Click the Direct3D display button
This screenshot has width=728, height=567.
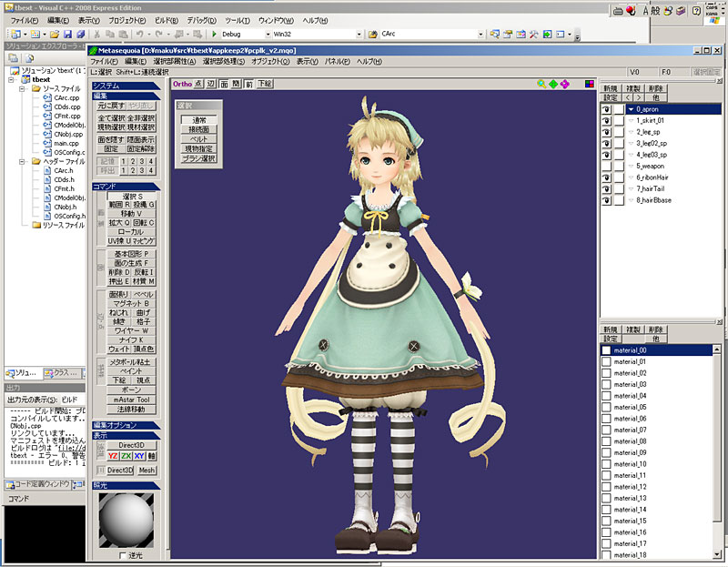132,445
